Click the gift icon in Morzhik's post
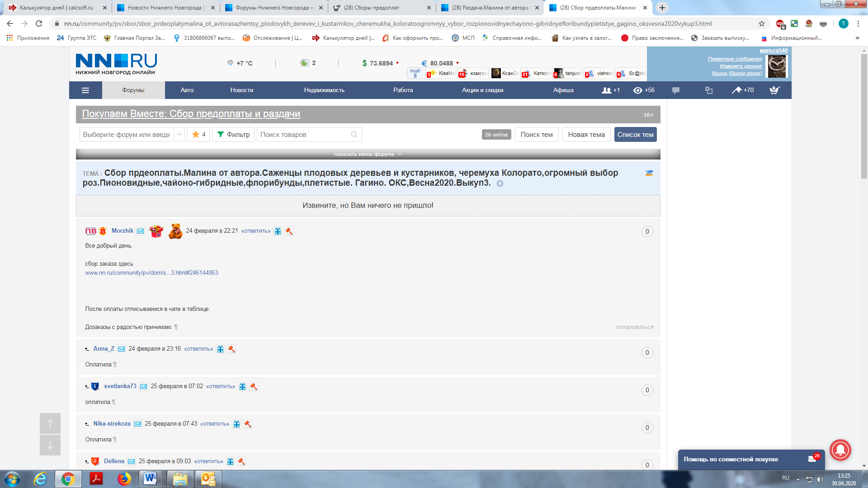Screen dimensions: 868x488 (278, 231)
